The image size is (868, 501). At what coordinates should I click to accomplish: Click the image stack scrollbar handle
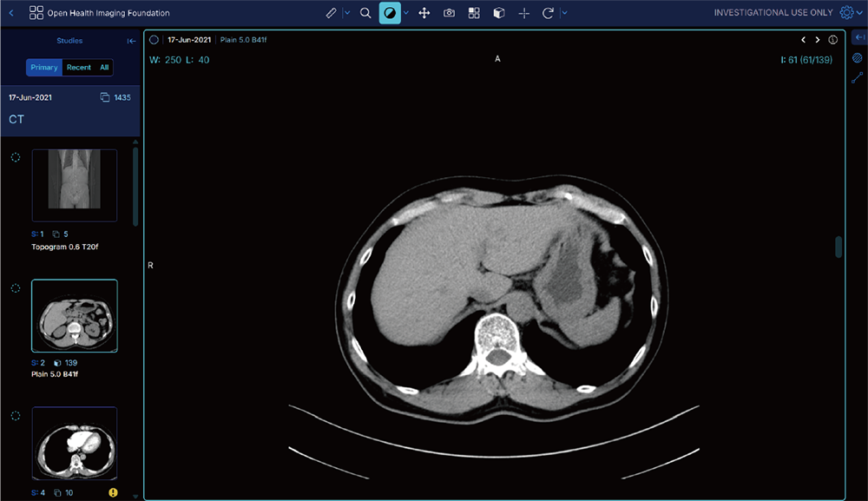pos(838,247)
